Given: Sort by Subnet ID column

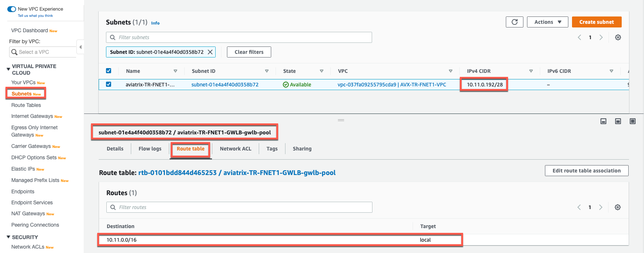Looking at the screenshot, I should tap(267, 71).
